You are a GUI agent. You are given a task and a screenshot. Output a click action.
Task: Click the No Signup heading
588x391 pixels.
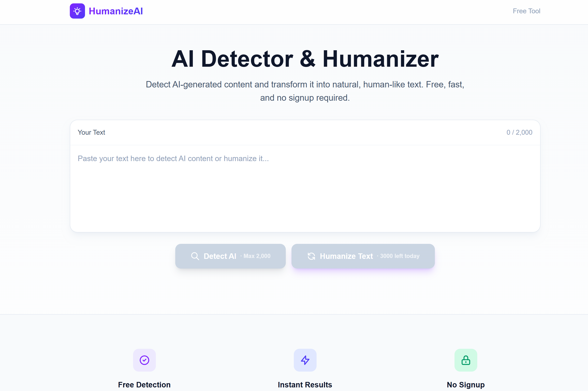pos(466,384)
